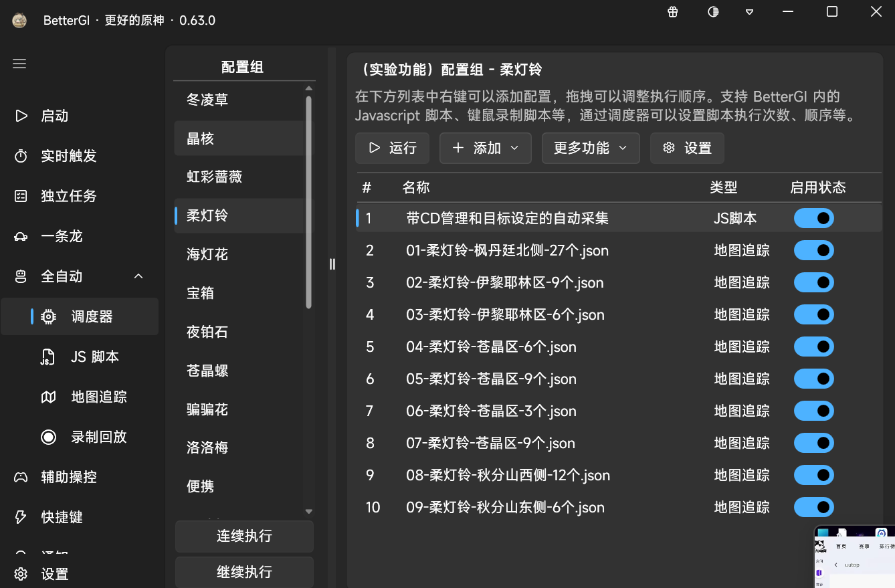Click the play icon on 运行 button
The image size is (895, 588).
click(375, 148)
